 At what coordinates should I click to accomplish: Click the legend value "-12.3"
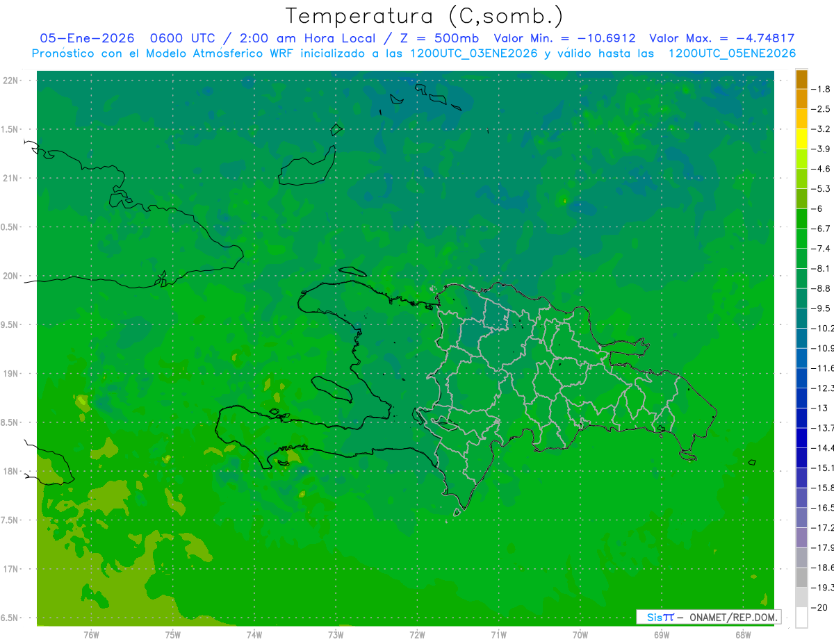point(822,388)
